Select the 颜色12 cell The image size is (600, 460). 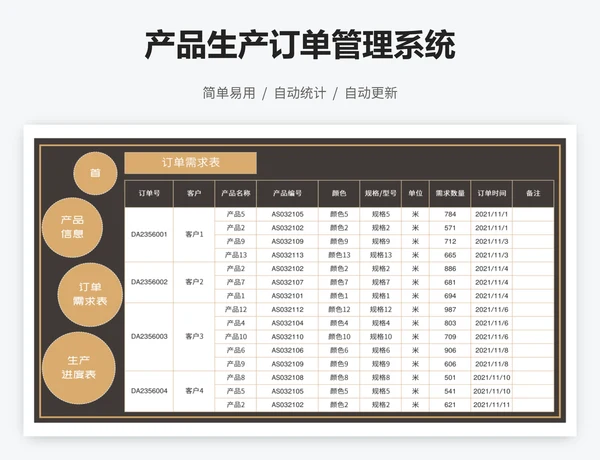(339, 310)
